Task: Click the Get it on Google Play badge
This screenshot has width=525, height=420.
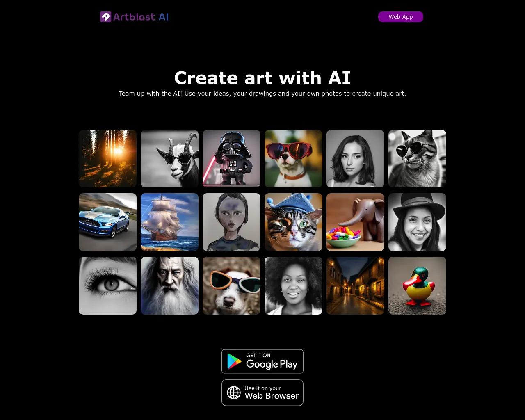Action: click(x=262, y=361)
